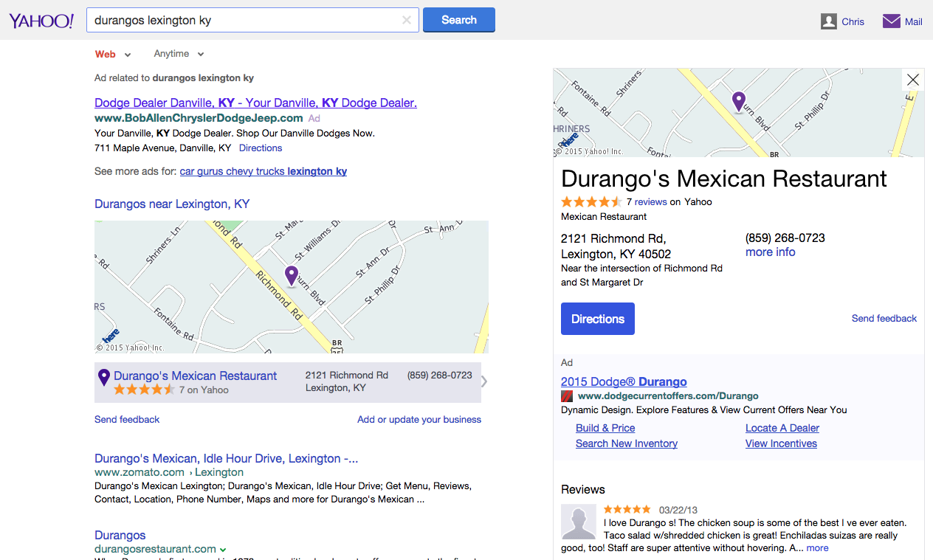
Task: Click the next arrow beside the restaurant listing
Action: click(x=484, y=381)
